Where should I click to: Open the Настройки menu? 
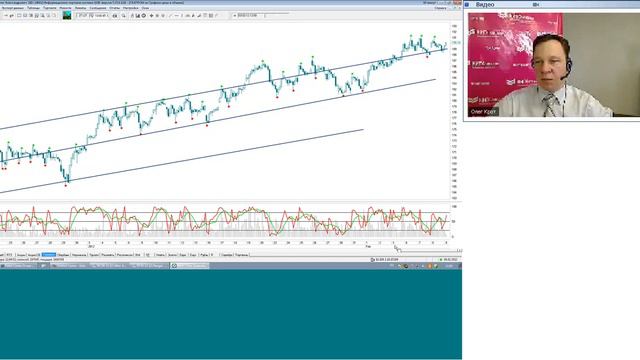coord(131,8)
